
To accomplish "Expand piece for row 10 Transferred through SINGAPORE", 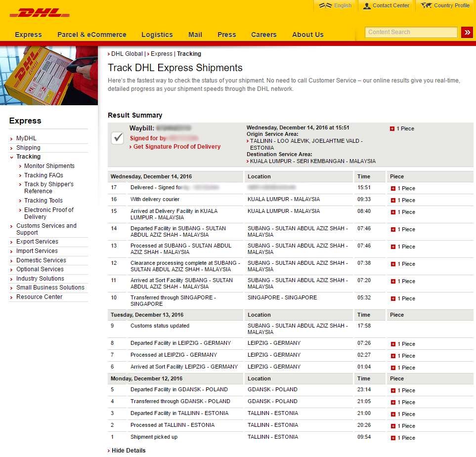I will tap(393, 298).
